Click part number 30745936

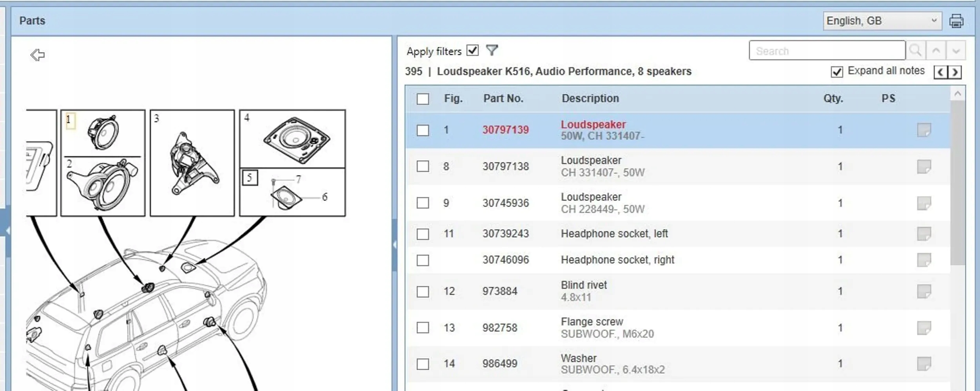[x=505, y=203]
